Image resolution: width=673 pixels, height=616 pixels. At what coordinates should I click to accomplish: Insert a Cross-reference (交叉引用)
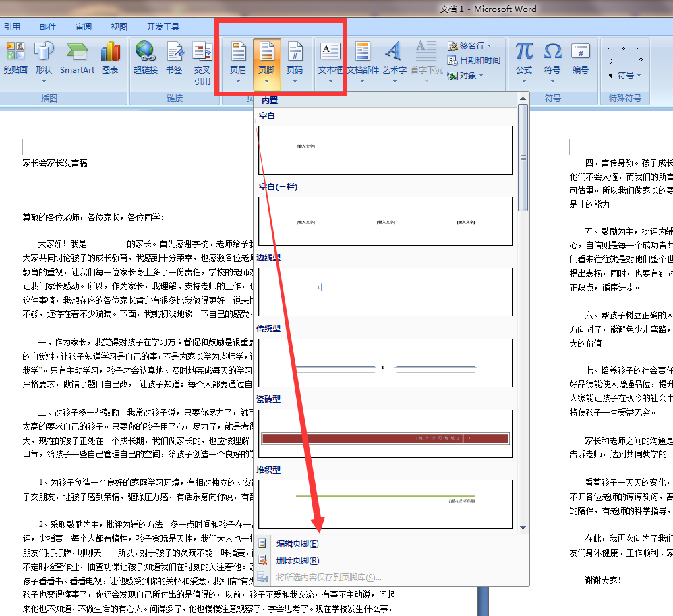pyautogui.click(x=202, y=63)
